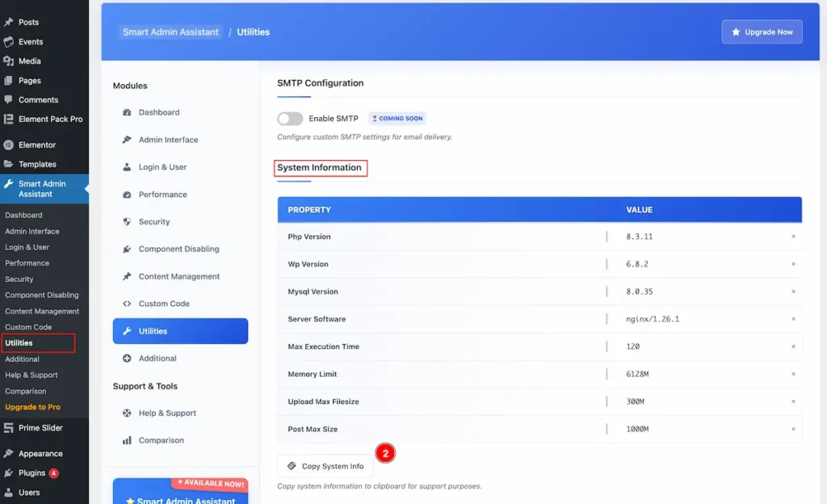Click the Mysql Version value 8.0.35
Viewport: 827px width, 504px height.
tap(640, 292)
